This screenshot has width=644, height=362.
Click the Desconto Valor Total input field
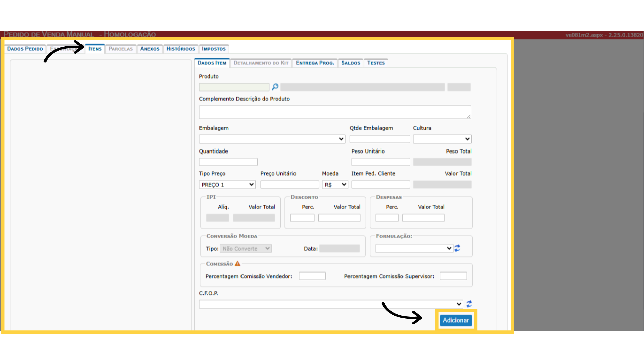339,218
